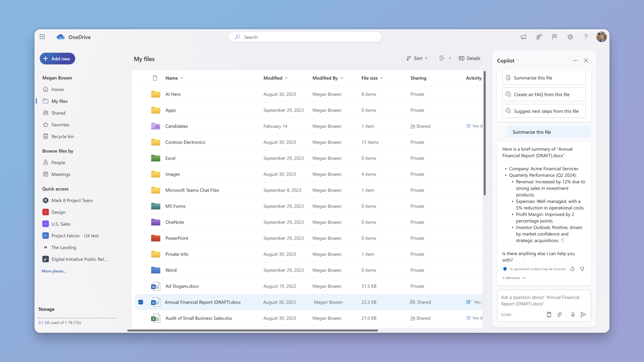Open My files in sidebar
Image resolution: width=644 pixels, height=362 pixels.
[x=59, y=101]
